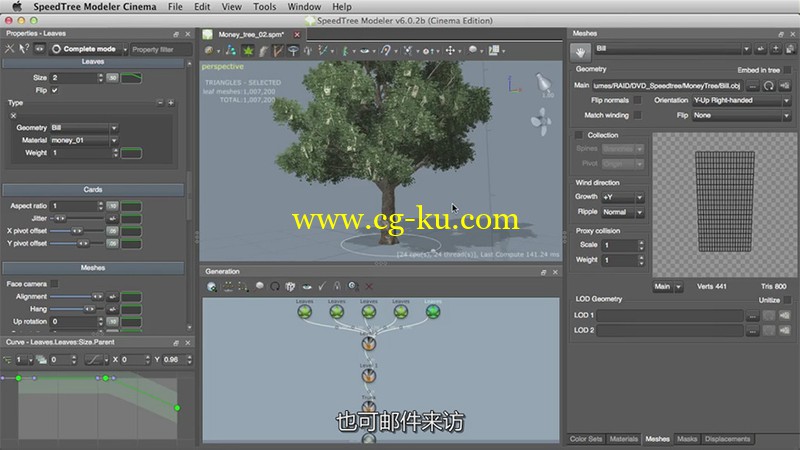Screen dimensions: 800x450
Task: Browse for the Main geometry file
Action: [753, 86]
